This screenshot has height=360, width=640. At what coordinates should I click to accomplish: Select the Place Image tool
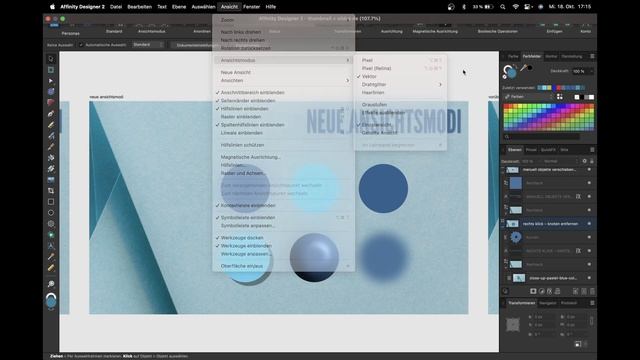point(51,180)
